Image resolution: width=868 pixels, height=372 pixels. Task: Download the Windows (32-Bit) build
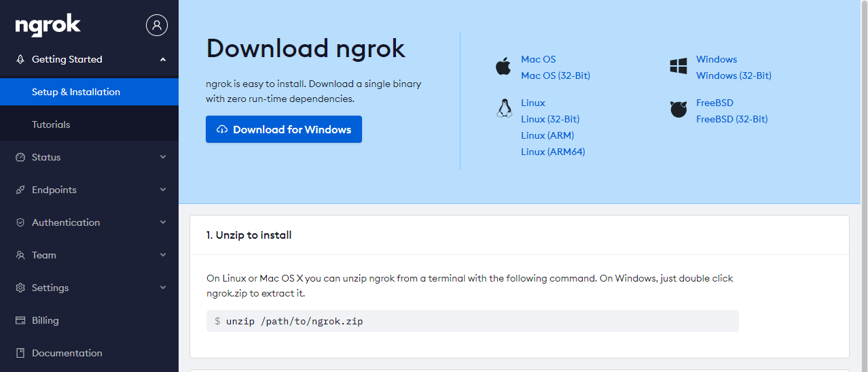click(x=734, y=75)
